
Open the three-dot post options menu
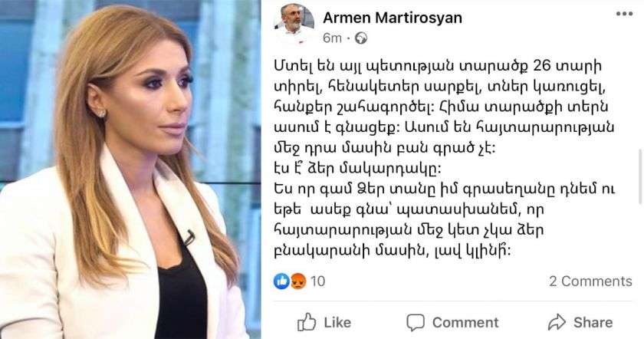pos(624,14)
